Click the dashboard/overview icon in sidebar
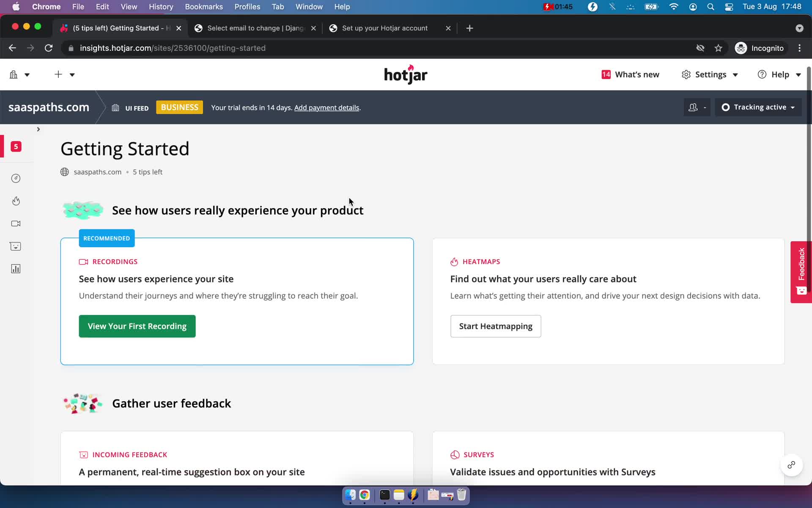The image size is (812, 508). (16, 178)
